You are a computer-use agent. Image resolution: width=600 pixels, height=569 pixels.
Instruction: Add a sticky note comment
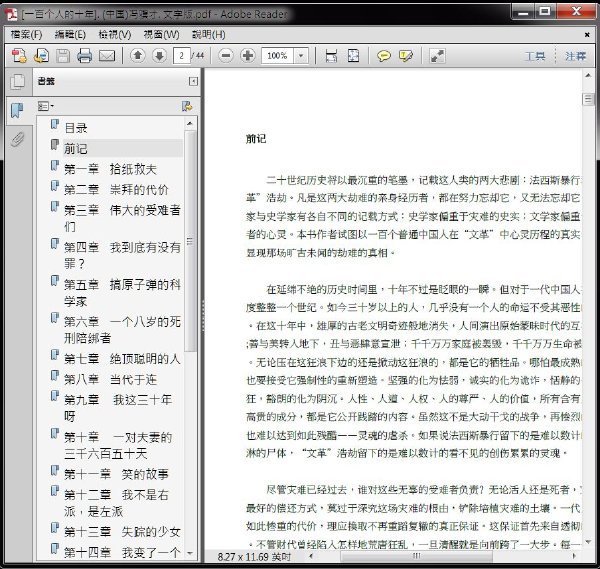pos(383,56)
